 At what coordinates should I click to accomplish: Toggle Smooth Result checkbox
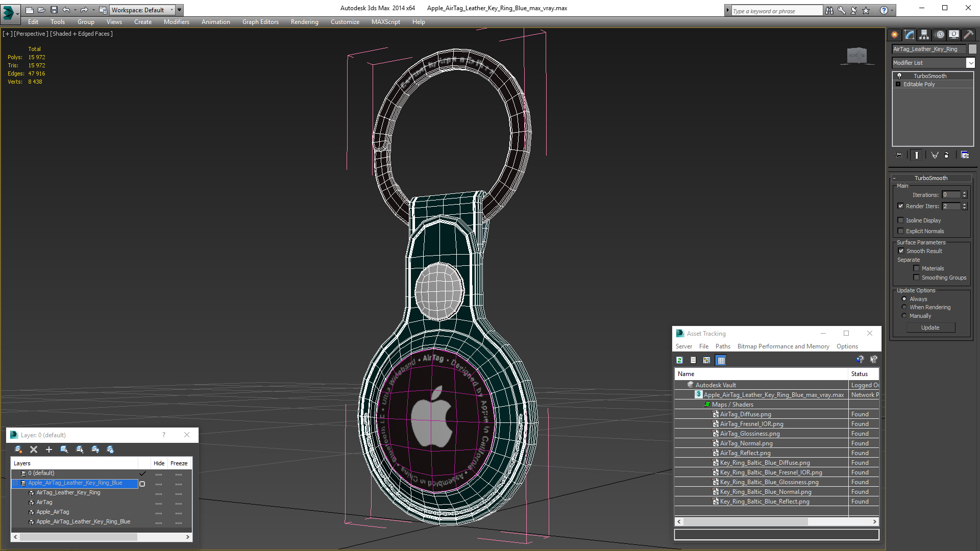[901, 251]
